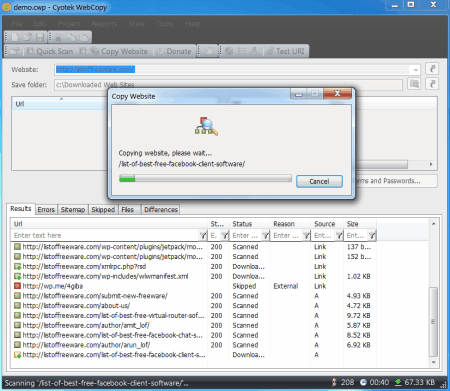The width and height of the screenshot is (450, 391).
Task: Click the green download size icon showing 67.33 KB
Action: click(x=398, y=382)
